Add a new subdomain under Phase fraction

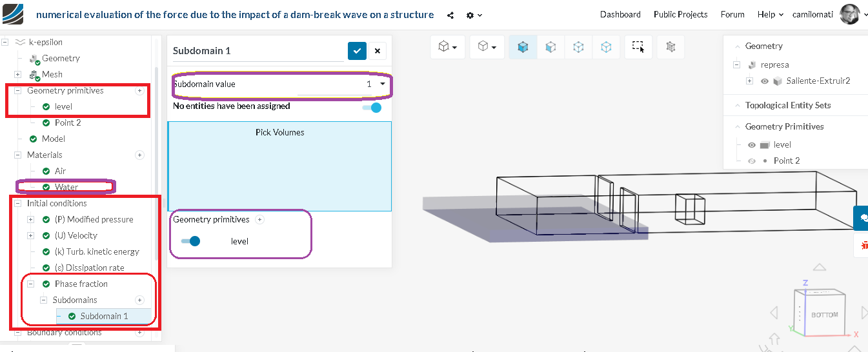pyautogui.click(x=139, y=300)
